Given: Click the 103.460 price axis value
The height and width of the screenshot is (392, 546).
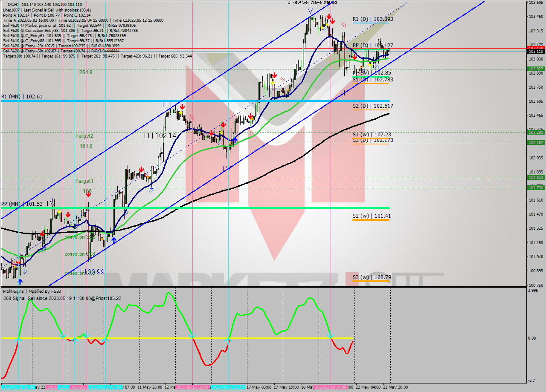Looking at the screenshot, I should coord(536,17).
